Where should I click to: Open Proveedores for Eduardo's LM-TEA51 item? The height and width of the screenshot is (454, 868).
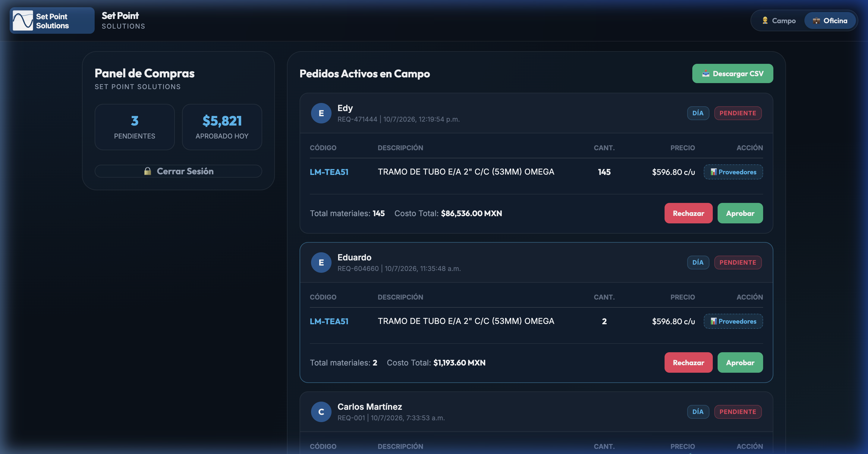click(x=733, y=322)
